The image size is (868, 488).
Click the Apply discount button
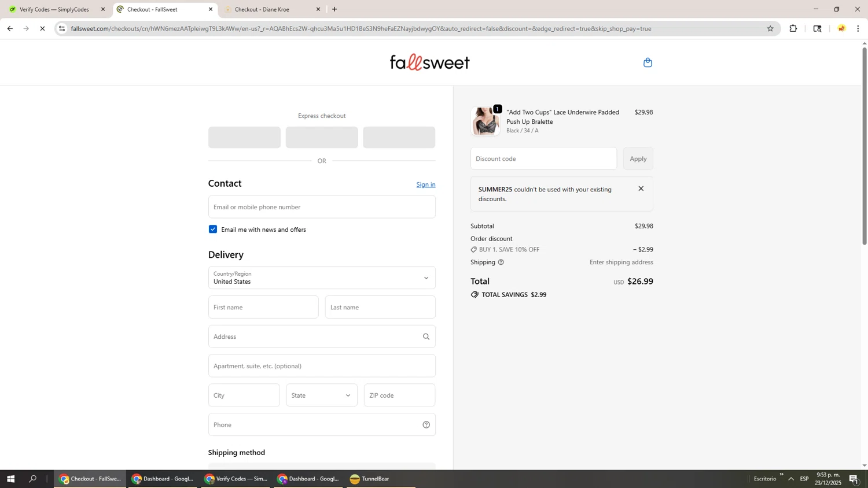pos(638,158)
